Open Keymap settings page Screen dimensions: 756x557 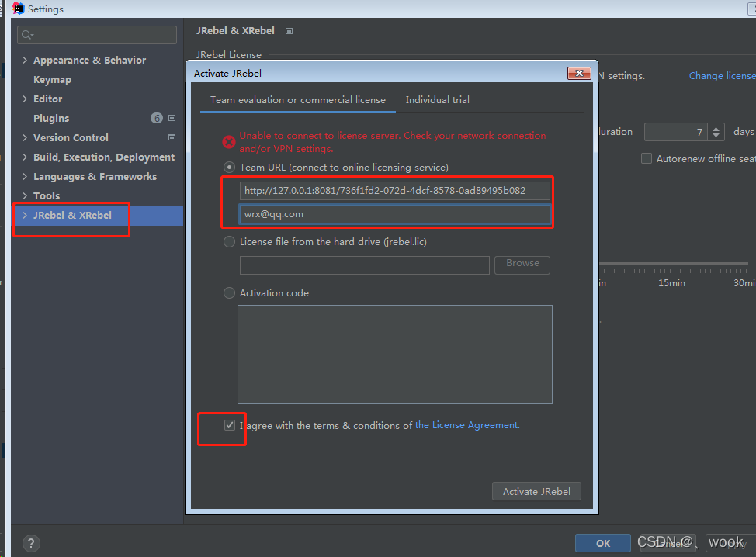point(52,79)
